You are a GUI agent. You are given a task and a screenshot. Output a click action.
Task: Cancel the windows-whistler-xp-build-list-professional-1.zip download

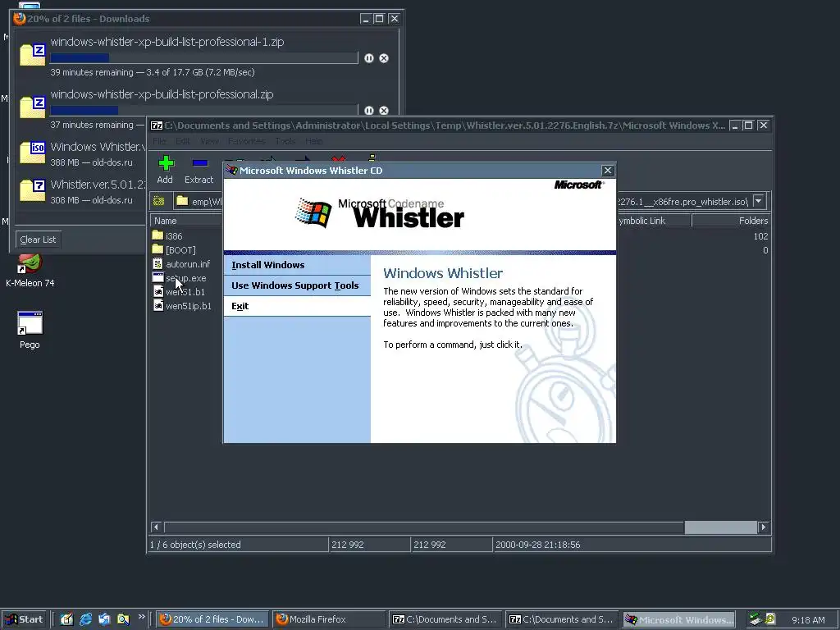click(384, 58)
